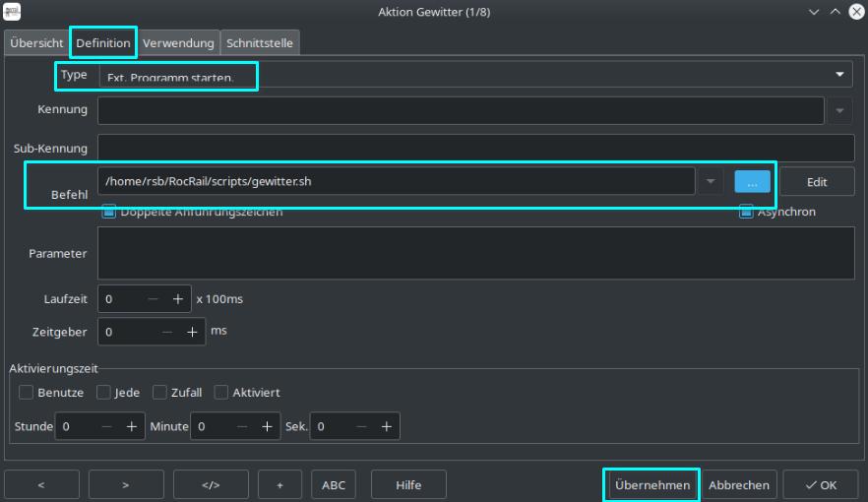This screenshot has height=502, width=868.
Task: Toggle the Asynchron checkbox
Action: (x=746, y=212)
